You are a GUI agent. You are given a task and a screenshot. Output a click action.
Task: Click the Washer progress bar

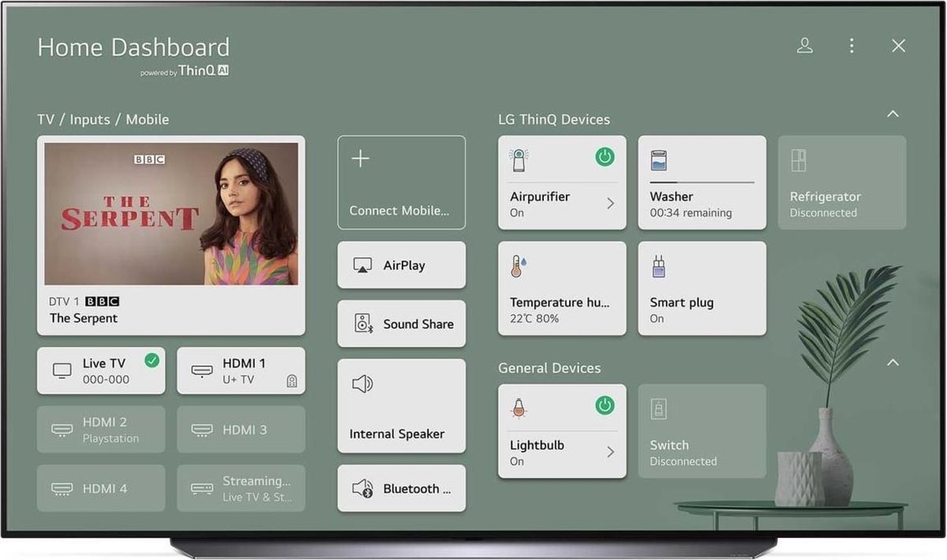(702, 182)
